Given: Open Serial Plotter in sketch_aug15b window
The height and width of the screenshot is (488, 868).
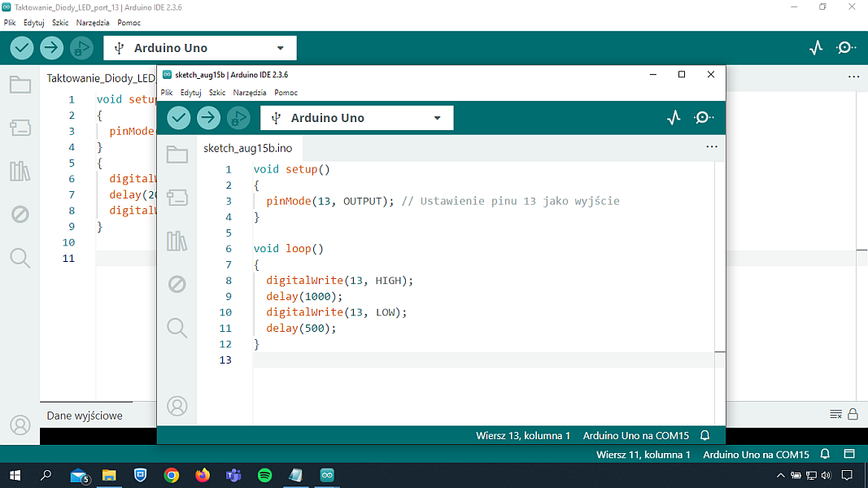Looking at the screenshot, I should coord(674,118).
